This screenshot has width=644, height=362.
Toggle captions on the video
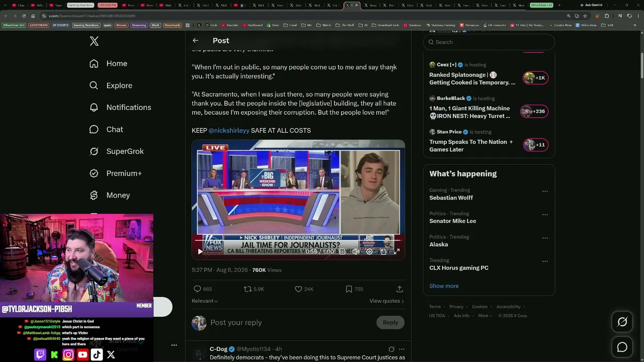click(342, 251)
